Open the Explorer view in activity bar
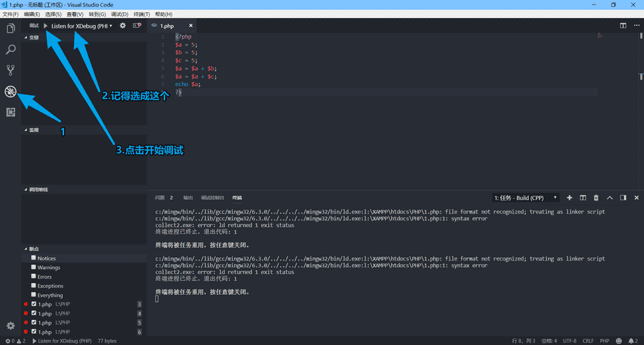 coord(11,28)
